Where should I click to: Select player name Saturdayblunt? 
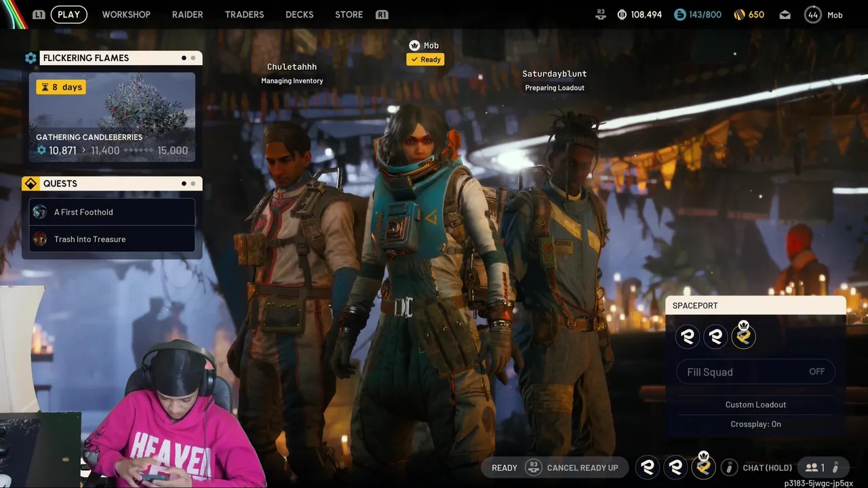(554, 74)
